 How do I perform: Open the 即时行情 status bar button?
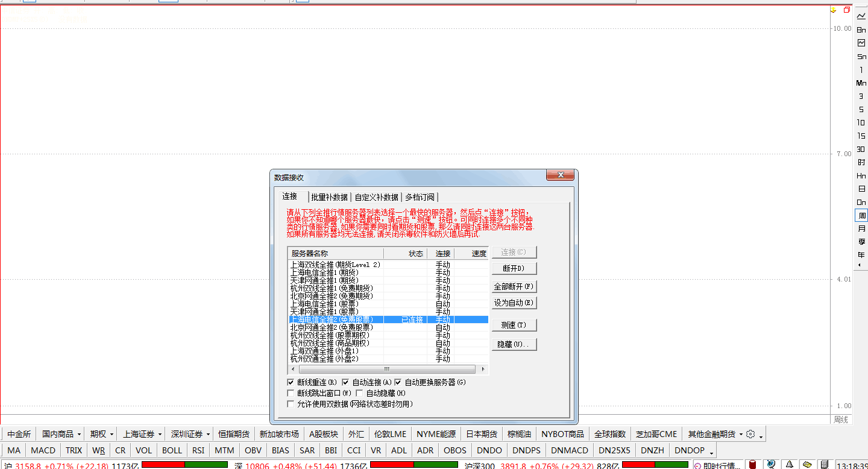coord(717,465)
